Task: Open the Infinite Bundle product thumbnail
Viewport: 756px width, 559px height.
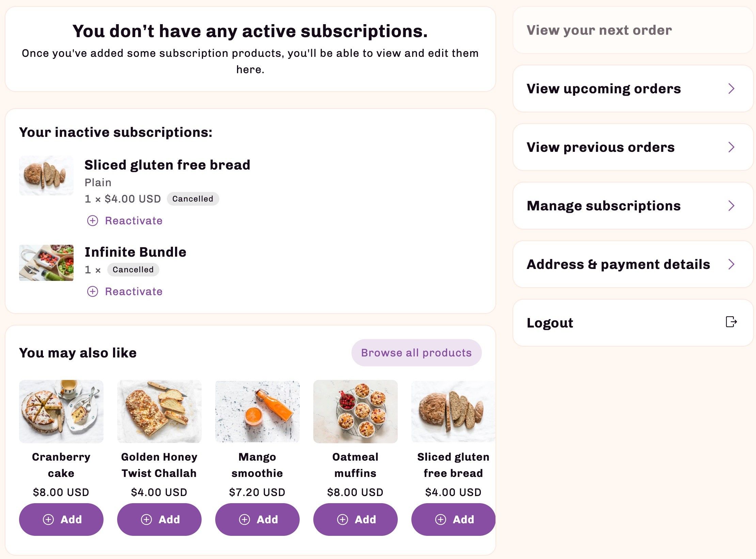Action: (46, 263)
